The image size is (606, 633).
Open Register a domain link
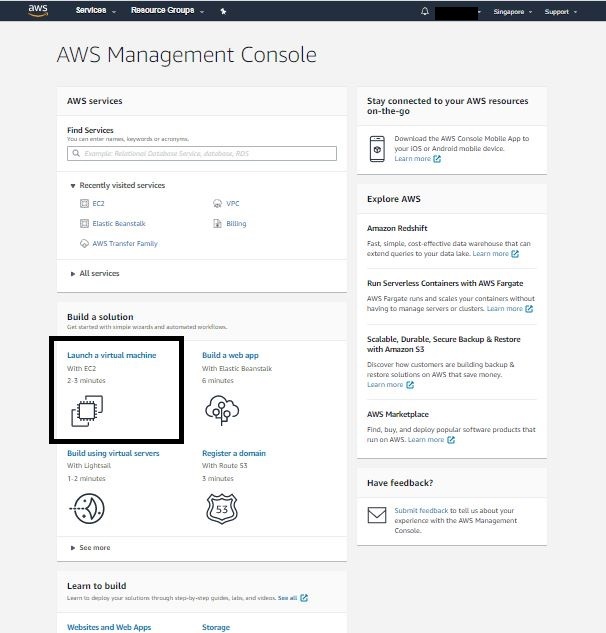[234, 453]
